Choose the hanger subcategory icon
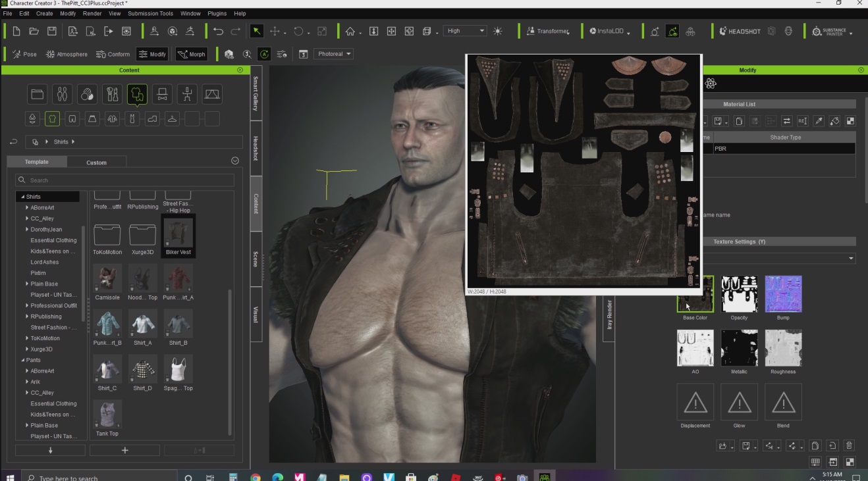Screen dimensions: 868x481 (172, 119)
